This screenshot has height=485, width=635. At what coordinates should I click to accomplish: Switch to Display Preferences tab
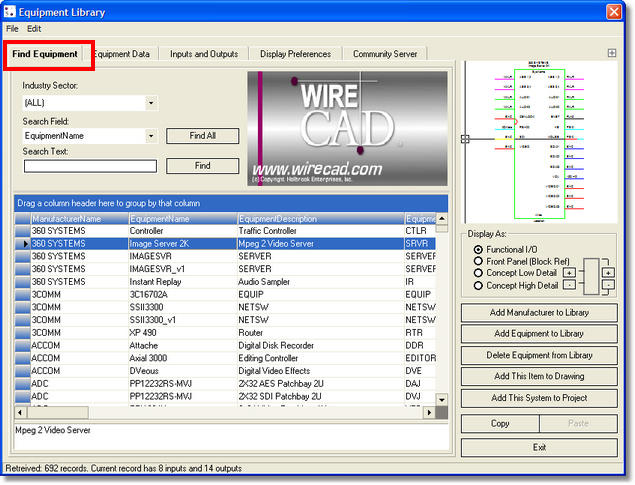coord(295,54)
